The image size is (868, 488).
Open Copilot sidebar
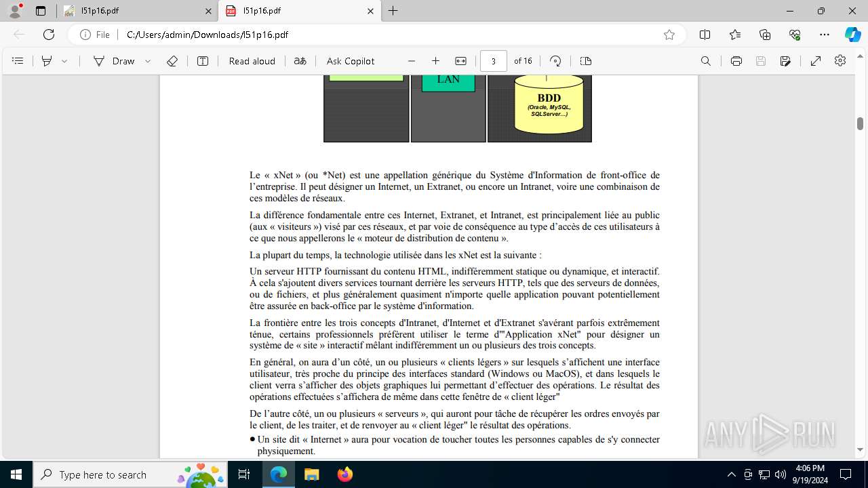[852, 35]
